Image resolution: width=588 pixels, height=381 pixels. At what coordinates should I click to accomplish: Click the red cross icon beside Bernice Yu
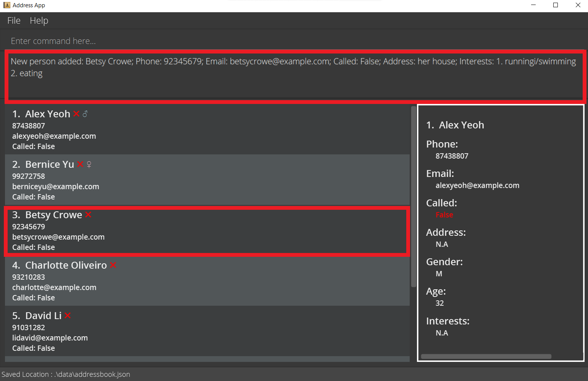tap(80, 164)
